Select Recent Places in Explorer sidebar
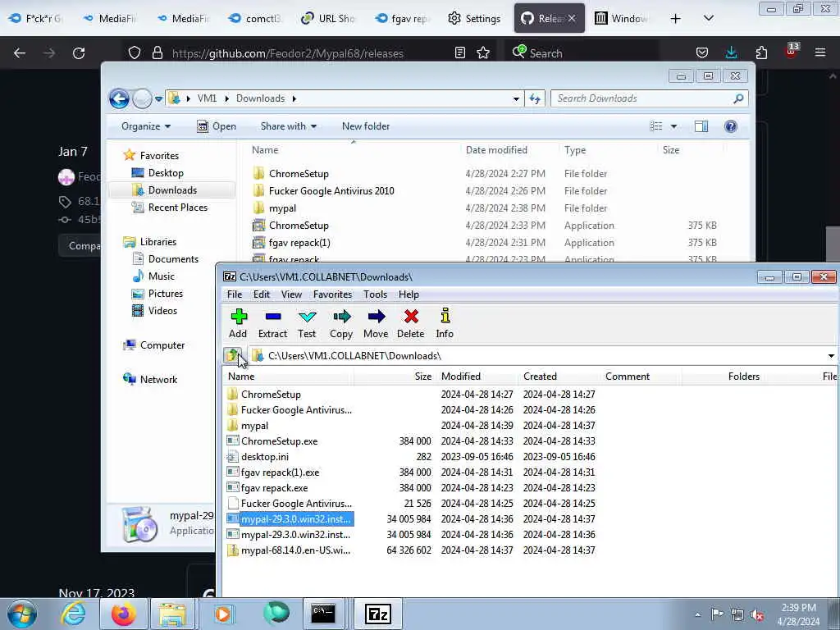Screen dimensions: 840x630 coord(177,208)
